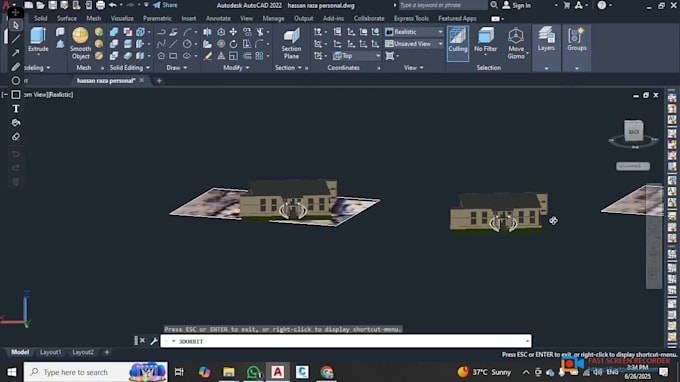This screenshot has width=680, height=382.
Task: Click the Windows Start button
Action: coord(12,372)
